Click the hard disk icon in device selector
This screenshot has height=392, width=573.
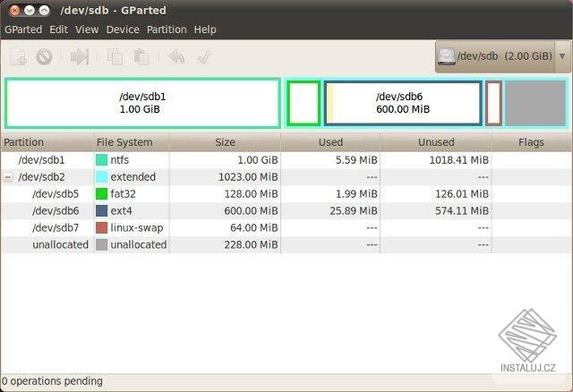[447, 56]
